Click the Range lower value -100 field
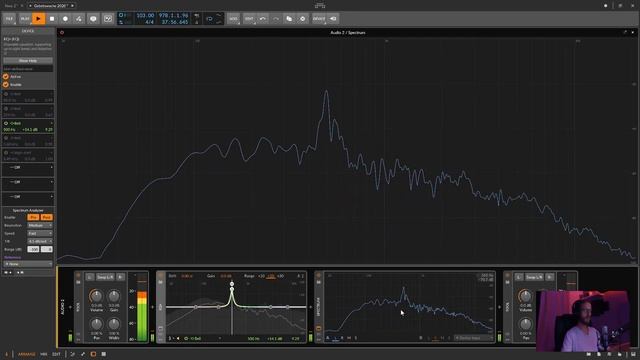The image size is (640, 360). pos(33,249)
